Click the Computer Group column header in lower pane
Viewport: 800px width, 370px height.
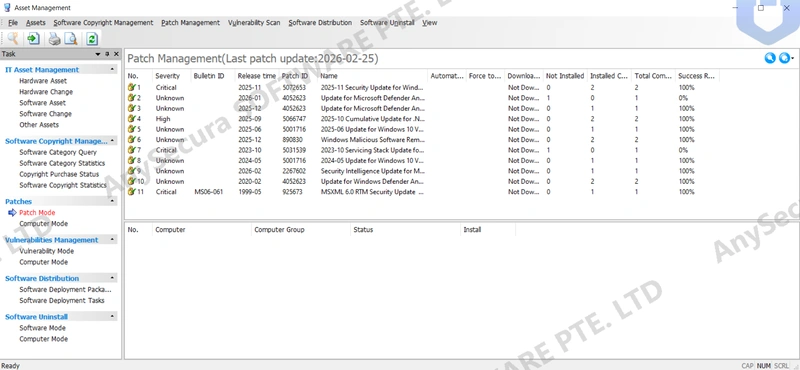(301, 230)
